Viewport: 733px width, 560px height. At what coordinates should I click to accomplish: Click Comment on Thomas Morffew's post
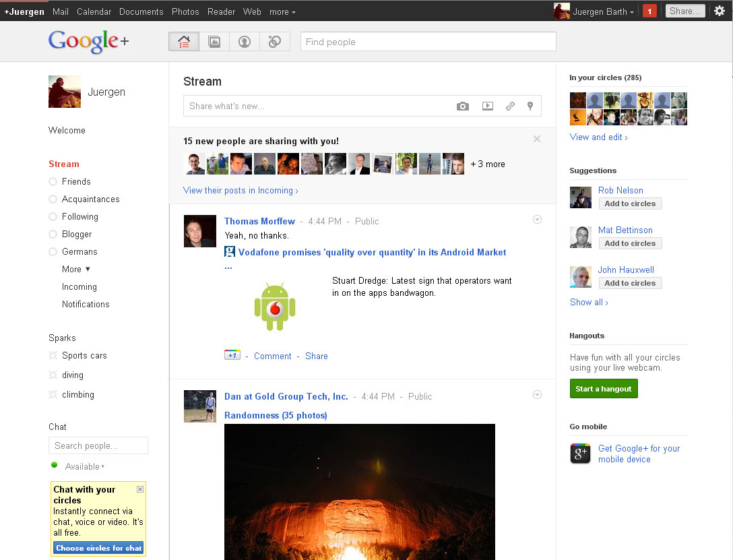tap(273, 356)
